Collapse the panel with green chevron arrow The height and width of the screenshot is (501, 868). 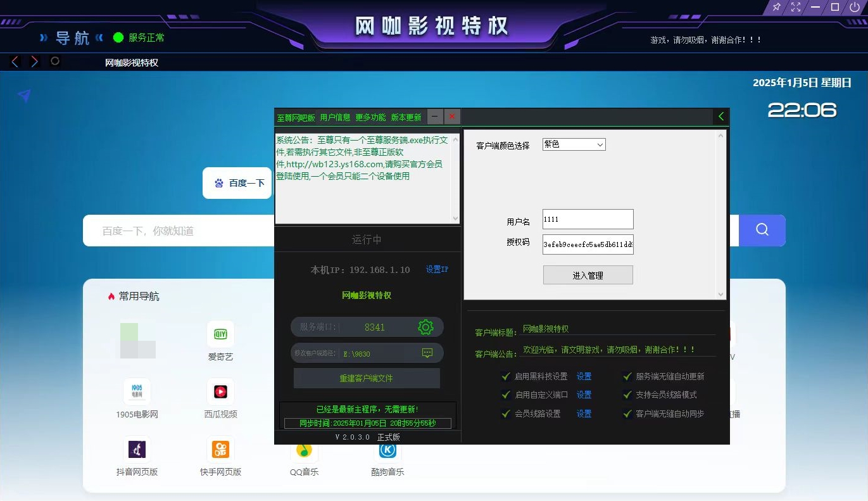(x=720, y=117)
